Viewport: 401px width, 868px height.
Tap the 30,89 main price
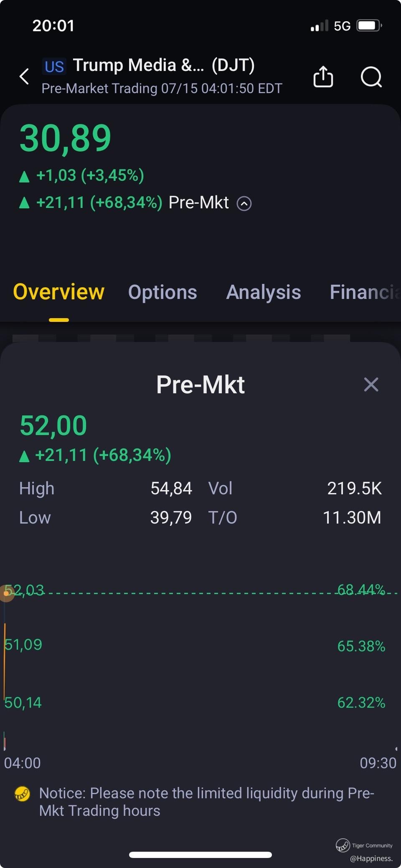pyautogui.click(x=66, y=138)
